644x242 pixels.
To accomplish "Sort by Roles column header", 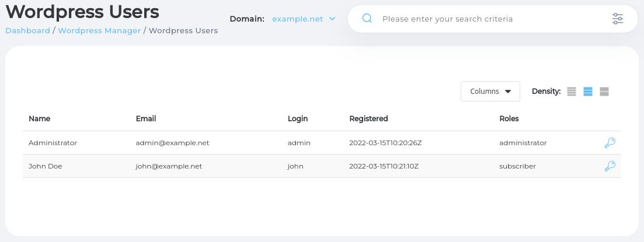I will click(509, 118).
